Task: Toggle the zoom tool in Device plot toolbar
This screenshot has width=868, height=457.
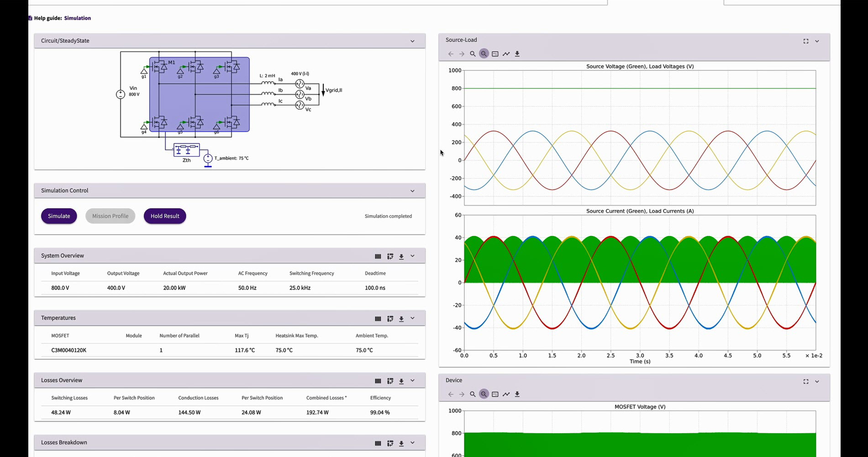Action: click(x=484, y=394)
